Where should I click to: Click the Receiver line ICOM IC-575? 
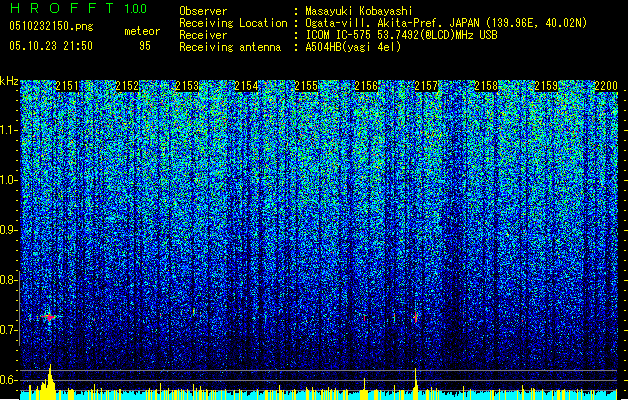tap(338, 35)
